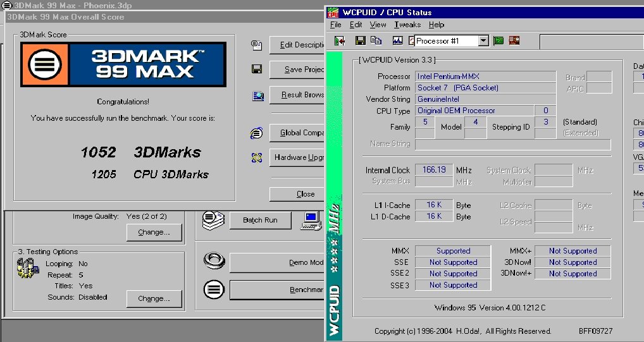The image size is (644, 342).
Task: Click the Platform field Socket 7
Action: 486,88
